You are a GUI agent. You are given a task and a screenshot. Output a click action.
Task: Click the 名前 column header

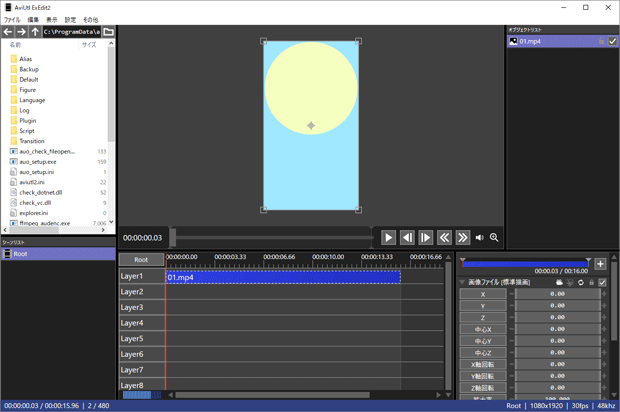pyautogui.click(x=15, y=45)
